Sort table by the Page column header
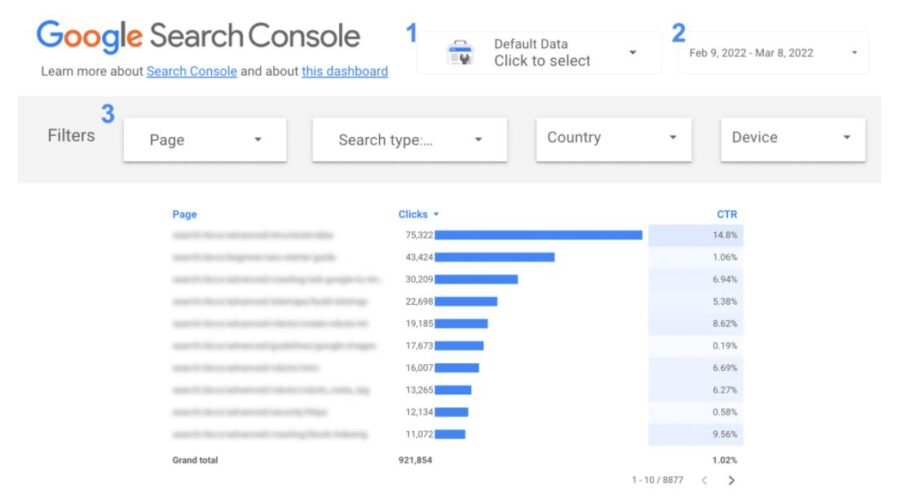The image size is (900, 497). [x=184, y=214]
